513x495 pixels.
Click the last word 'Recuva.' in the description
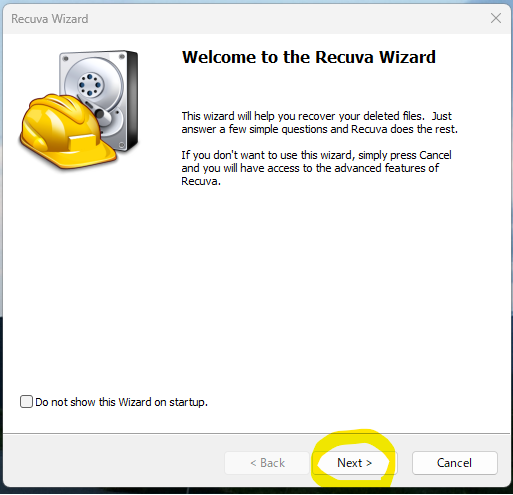pyautogui.click(x=201, y=181)
